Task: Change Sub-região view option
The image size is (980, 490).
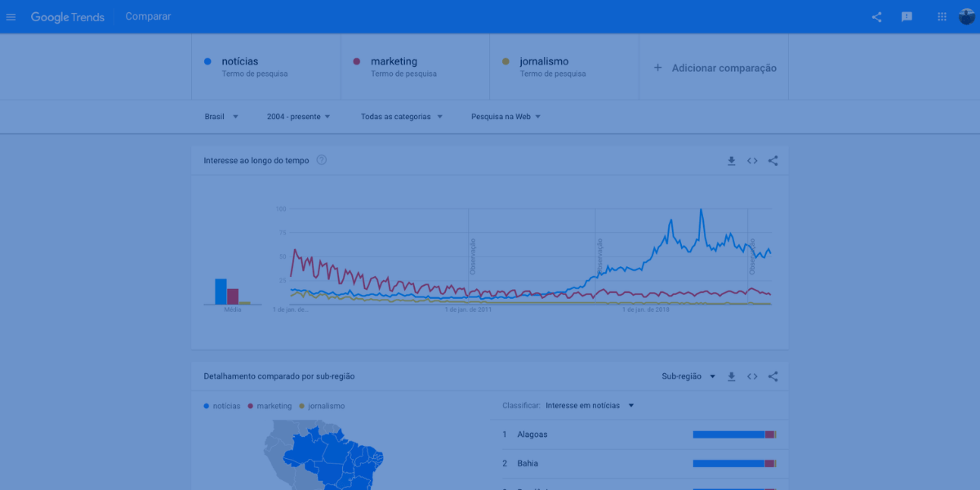Action: point(688,376)
